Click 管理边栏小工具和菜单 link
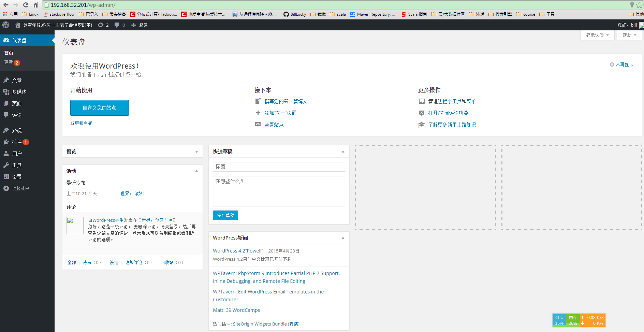The image size is (644, 332). click(452, 101)
